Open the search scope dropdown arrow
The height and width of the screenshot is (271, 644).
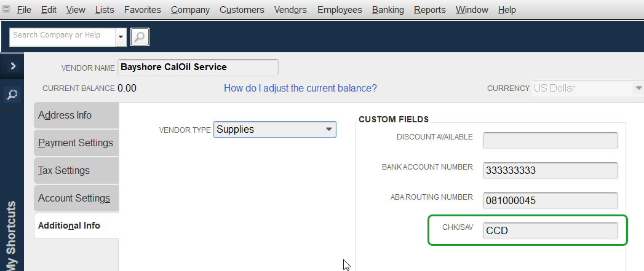coord(121,37)
